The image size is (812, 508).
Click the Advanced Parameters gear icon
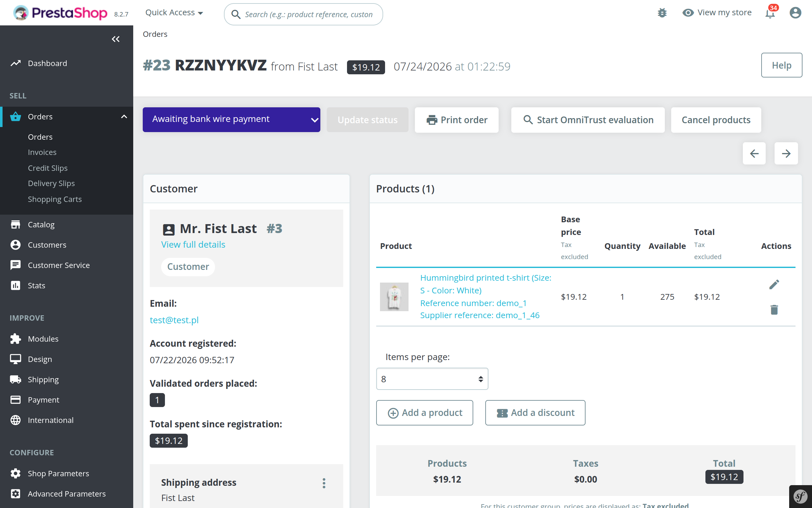[x=16, y=494]
